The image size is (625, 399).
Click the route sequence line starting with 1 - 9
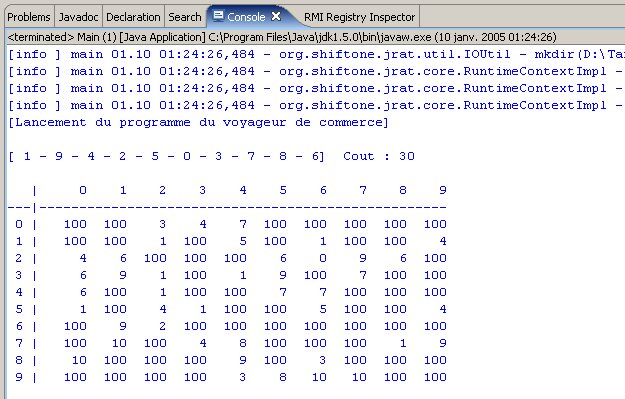[167, 156]
